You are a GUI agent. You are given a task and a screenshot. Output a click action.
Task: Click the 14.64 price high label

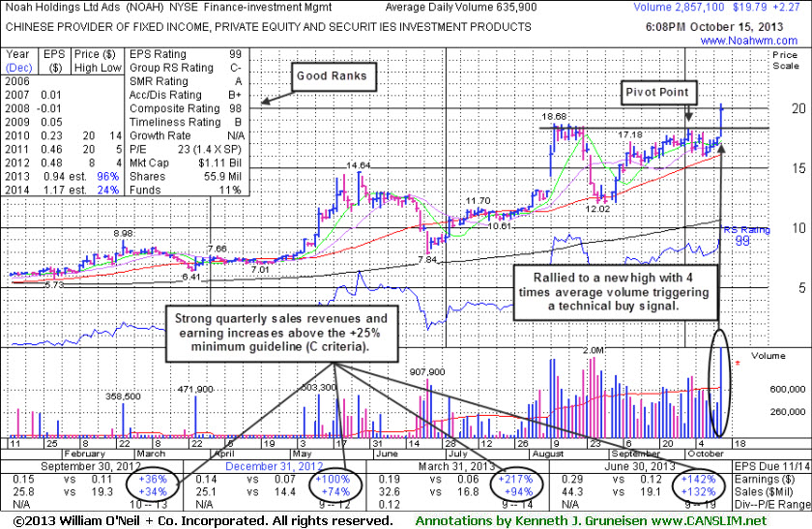359,165
